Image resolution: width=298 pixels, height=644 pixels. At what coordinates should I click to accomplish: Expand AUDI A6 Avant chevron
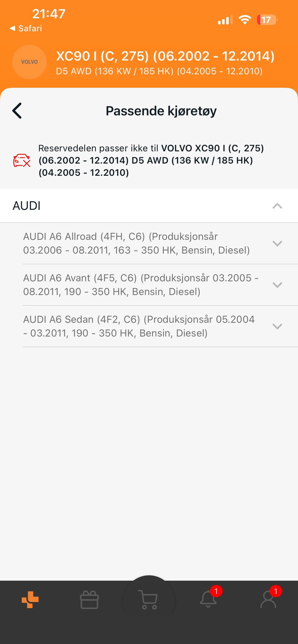[x=277, y=285]
